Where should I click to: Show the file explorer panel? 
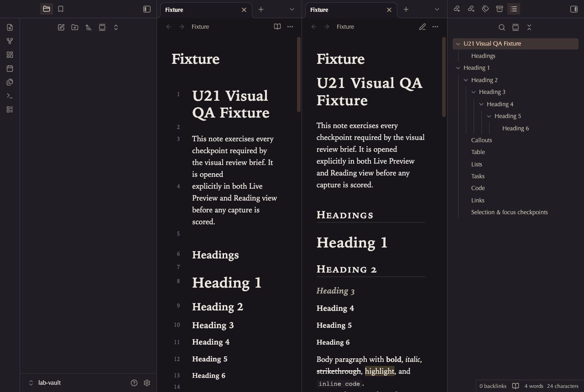pyautogui.click(x=47, y=9)
